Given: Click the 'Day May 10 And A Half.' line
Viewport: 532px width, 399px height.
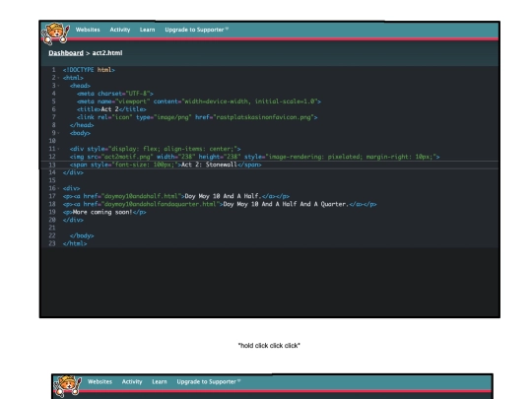Looking at the screenshot, I should [x=176, y=196].
